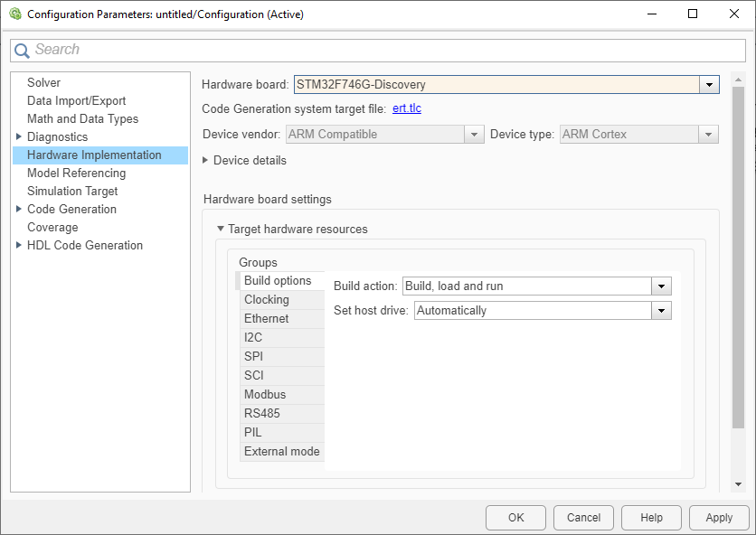Collapse the Target hardware resources section
Viewport: 756px width, 535px height.
(x=220, y=229)
